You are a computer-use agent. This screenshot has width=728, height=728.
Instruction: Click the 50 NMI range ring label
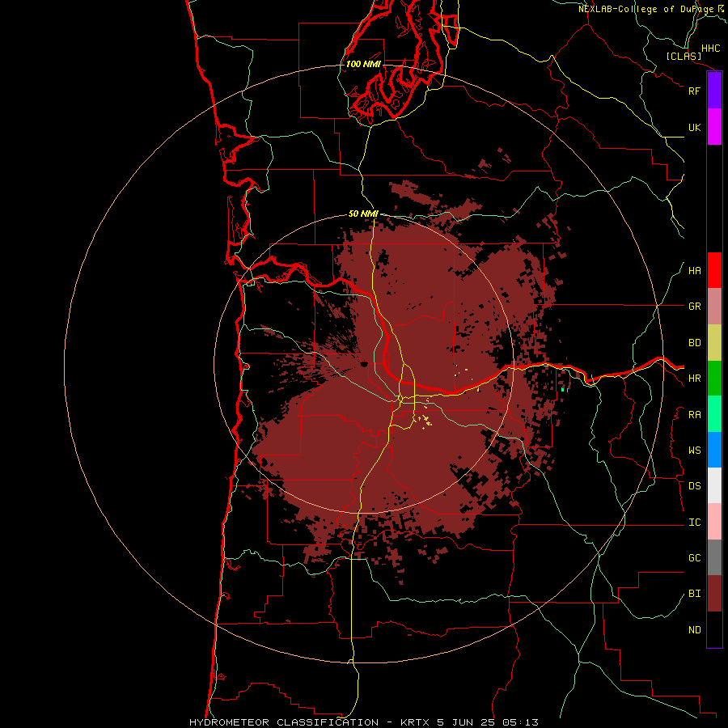point(363,214)
